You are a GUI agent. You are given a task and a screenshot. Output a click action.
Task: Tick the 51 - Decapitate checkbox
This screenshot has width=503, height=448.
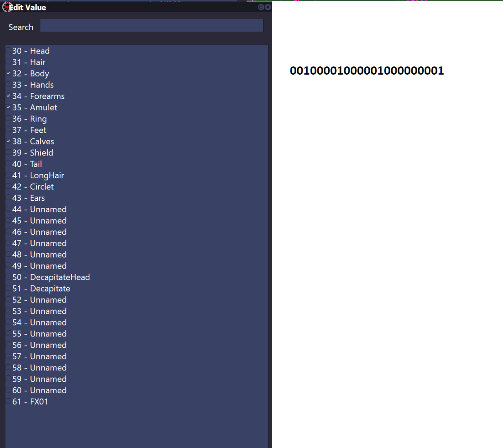pyautogui.click(x=8, y=288)
